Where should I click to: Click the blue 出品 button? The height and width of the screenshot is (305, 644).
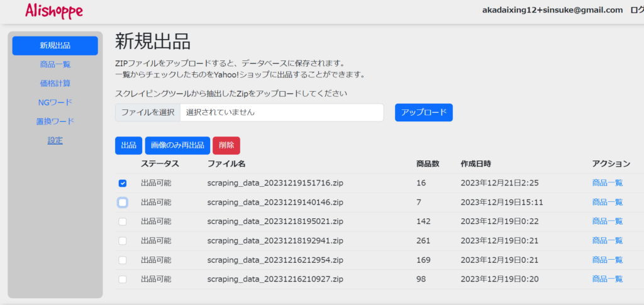point(128,145)
